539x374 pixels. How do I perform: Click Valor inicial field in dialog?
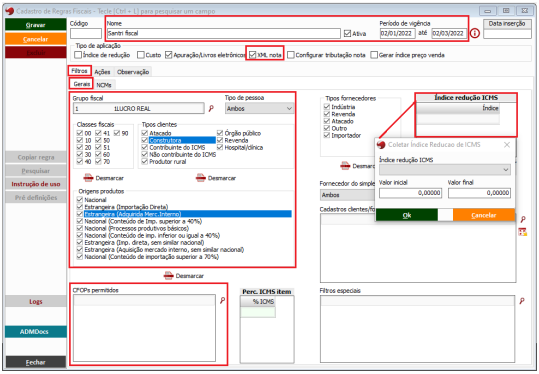click(x=410, y=193)
